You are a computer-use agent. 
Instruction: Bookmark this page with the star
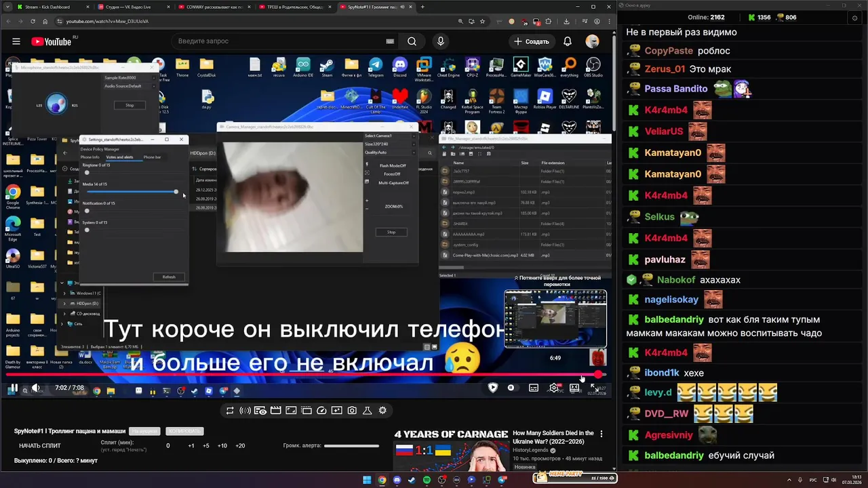pyautogui.click(x=482, y=21)
